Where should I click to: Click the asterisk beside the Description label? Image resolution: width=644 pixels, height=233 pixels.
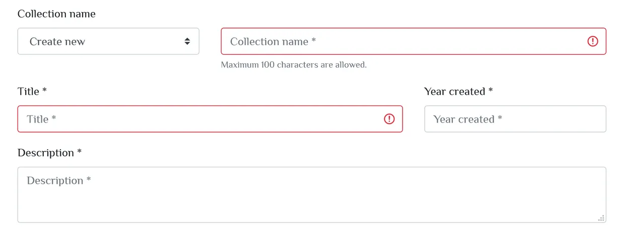click(79, 151)
